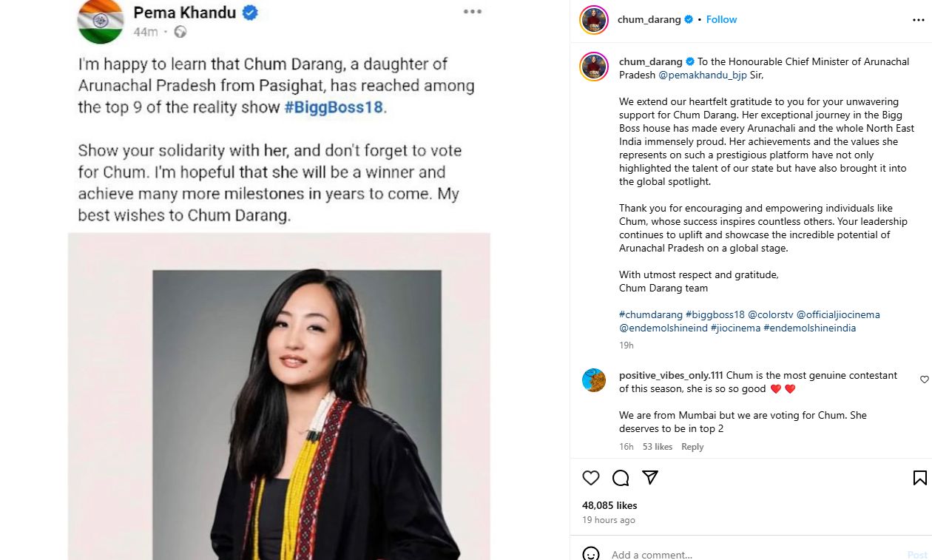This screenshot has height=560, width=932.
Task: View the 53 likes on the comment
Action: tap(658, 447)
